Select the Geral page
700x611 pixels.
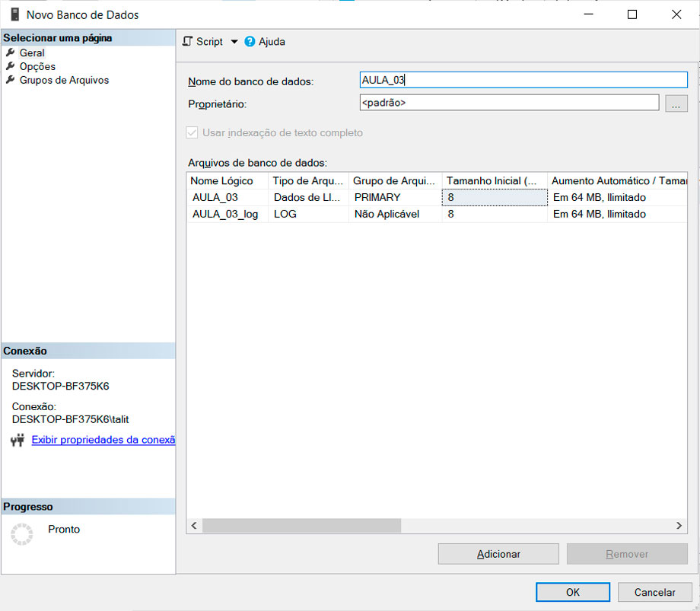[32, 53]
